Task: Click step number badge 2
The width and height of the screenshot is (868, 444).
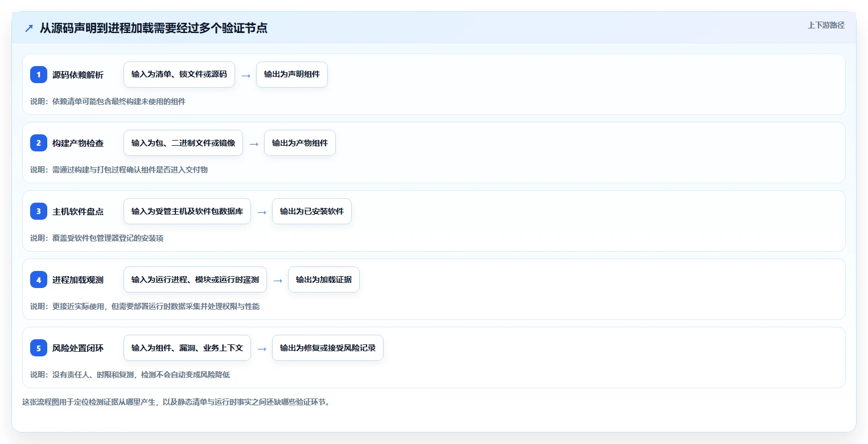Action: pyautogui.click(x=39, y=143)
